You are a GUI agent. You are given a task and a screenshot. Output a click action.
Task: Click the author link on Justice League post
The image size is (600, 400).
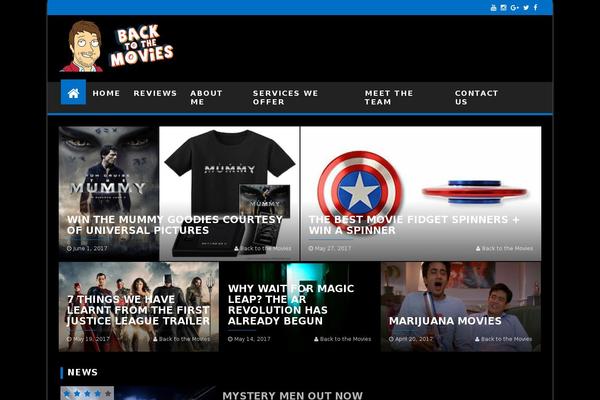tap(181, 339)
